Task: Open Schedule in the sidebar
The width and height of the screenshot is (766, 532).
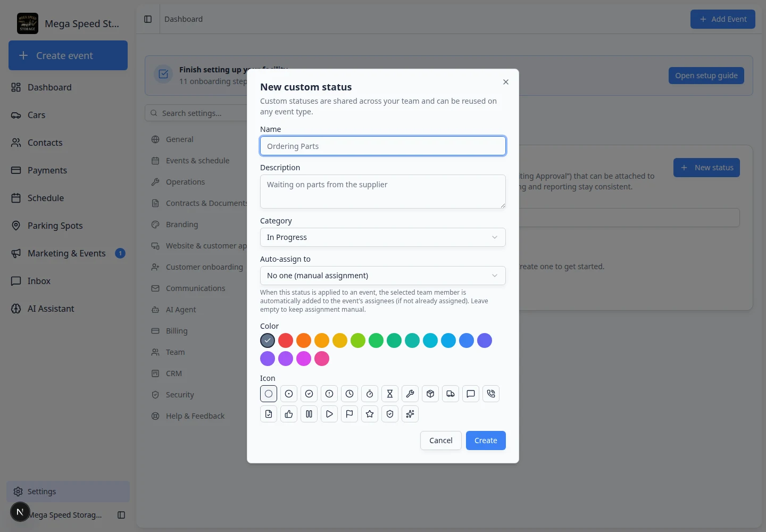Action: tap(68, 198)
